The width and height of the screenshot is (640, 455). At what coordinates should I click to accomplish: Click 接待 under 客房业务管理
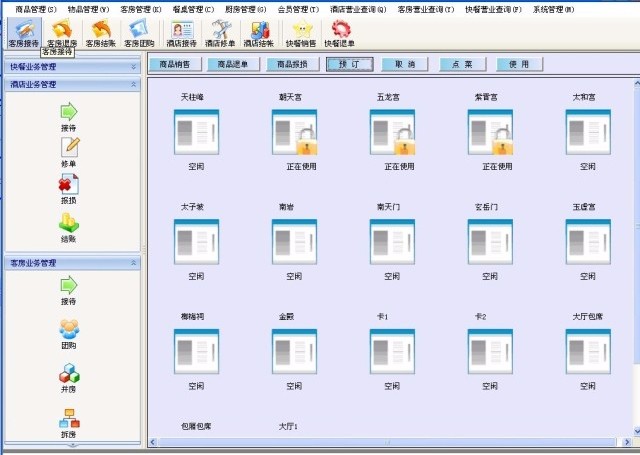click(x=69, y=291)
